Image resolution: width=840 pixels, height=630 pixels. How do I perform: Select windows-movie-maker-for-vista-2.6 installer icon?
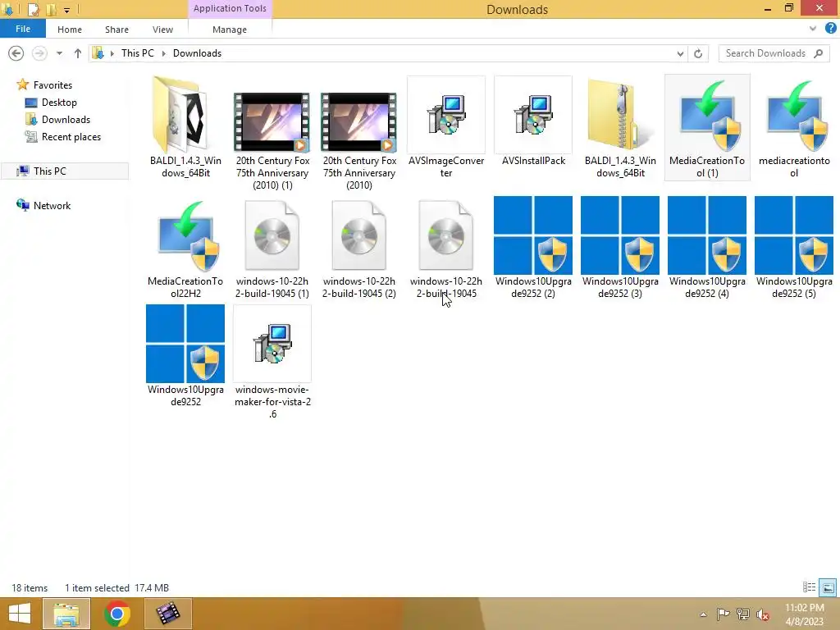tap(272, 344)
